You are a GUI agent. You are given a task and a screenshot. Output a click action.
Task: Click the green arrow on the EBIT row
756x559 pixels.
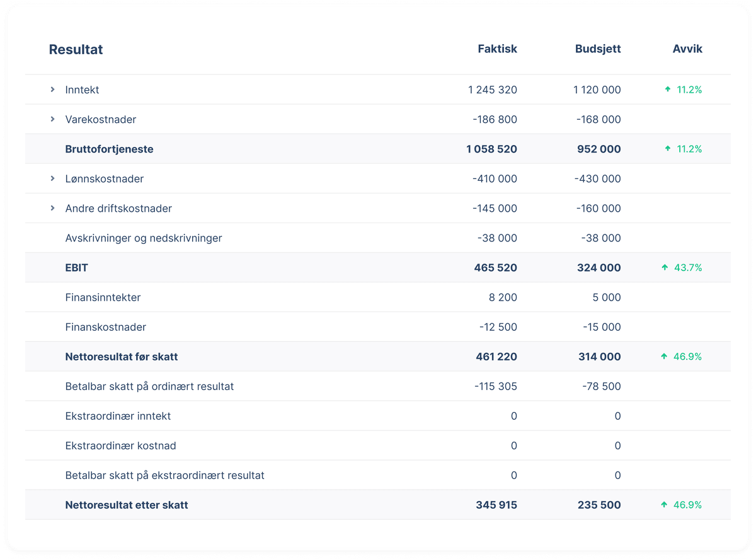click(665, 267)
